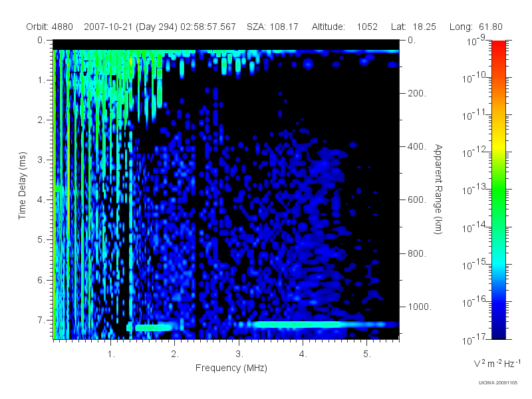Image resolution: width=532 pixels, height=399 pixels.
Task: Click the 'Apparent Range (km)' axis label
Action: click(x=438, y=189)
